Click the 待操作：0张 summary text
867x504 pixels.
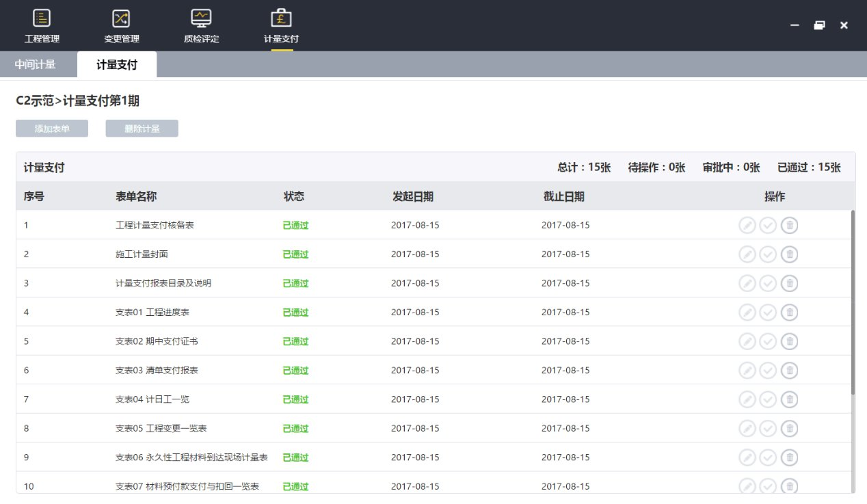[656, 168]
